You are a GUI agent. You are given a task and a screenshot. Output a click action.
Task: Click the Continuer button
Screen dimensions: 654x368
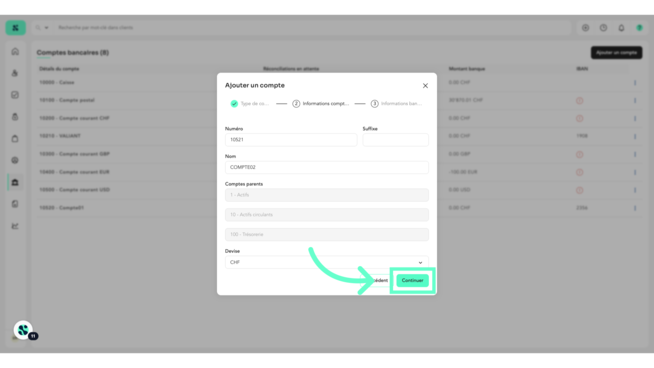point(412,280)
